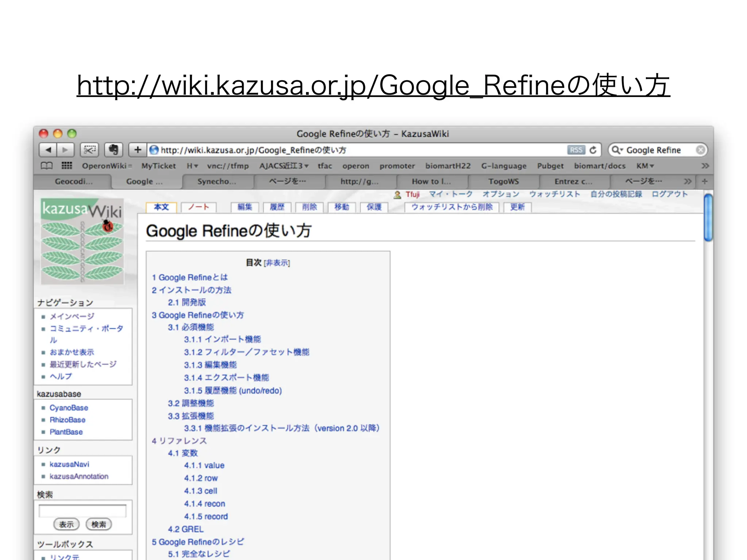Viewport: 747px width, 560px height.
Task: Click the RSS button in the address bar
Action: tap(576, 150)
